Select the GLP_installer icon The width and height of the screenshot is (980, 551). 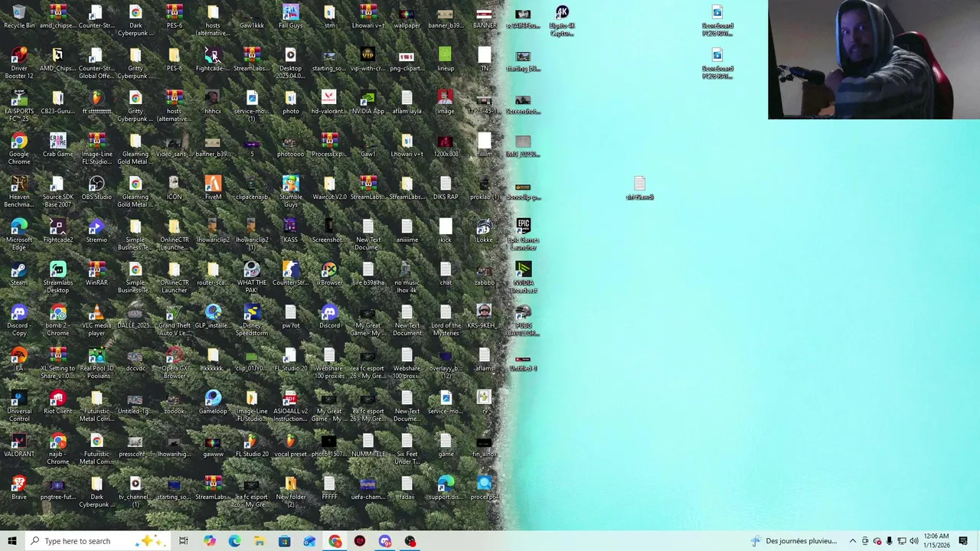(x=213, y=317)
